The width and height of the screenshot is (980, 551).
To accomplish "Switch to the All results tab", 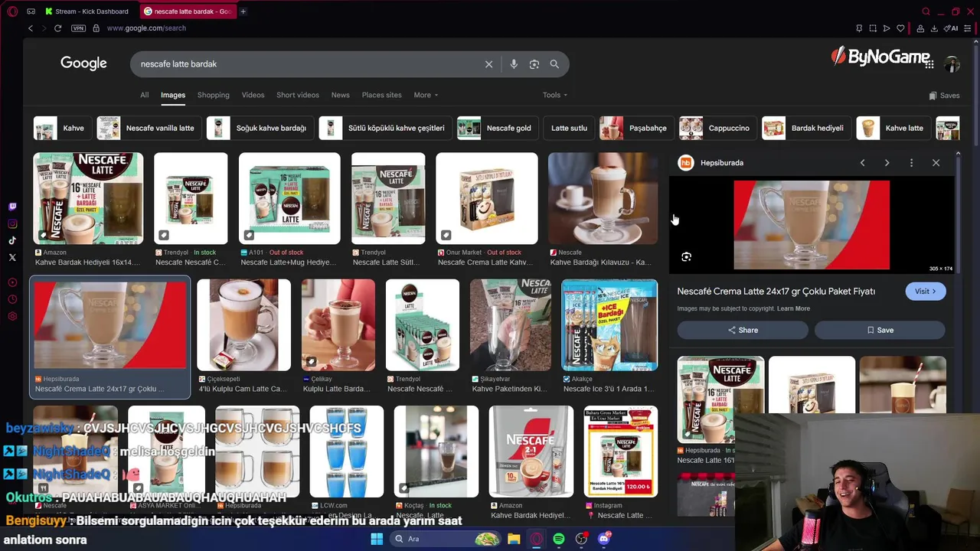I will (144, 95).
